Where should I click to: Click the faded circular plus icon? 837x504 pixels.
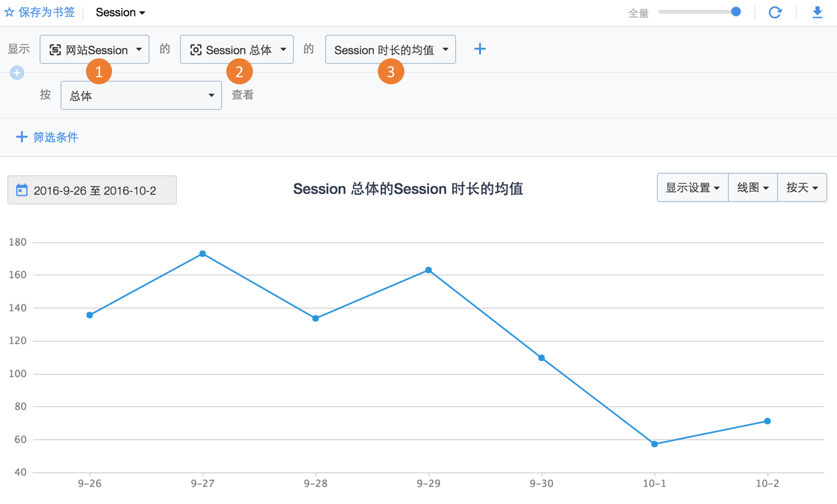17,73
